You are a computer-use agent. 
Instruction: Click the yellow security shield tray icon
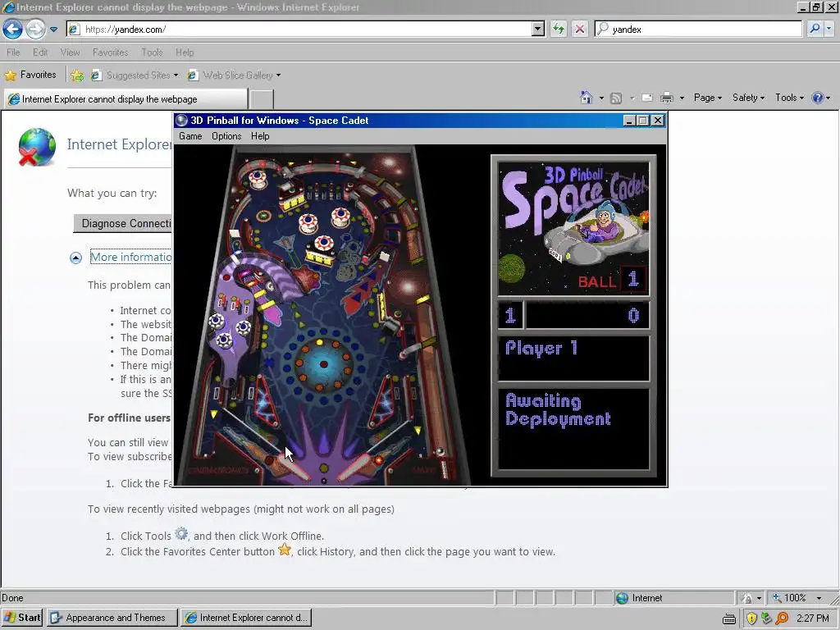point(751,619)
